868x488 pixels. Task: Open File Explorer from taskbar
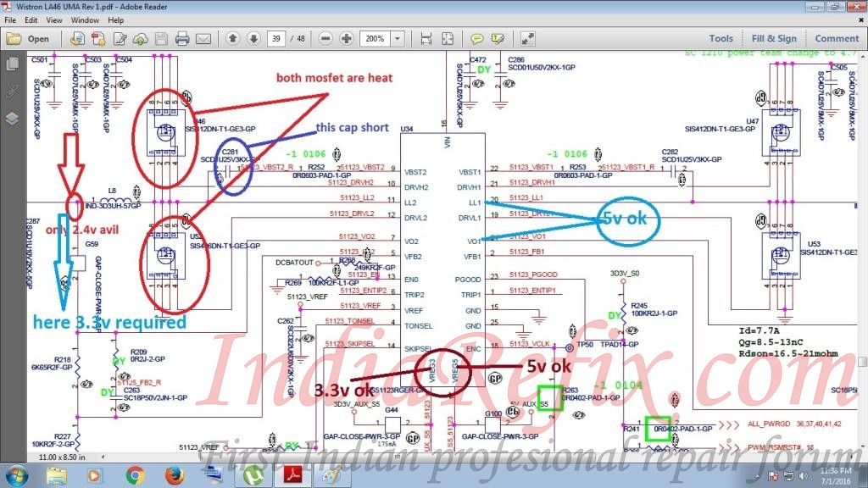[57, 475]
